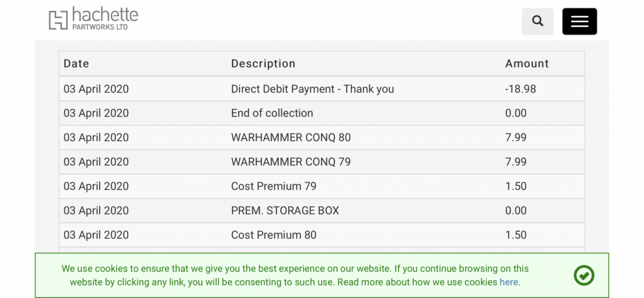Click the WARHAMMER CONQ 79 entry
Screen dimensions: 644x298
(x=291, y=162)
